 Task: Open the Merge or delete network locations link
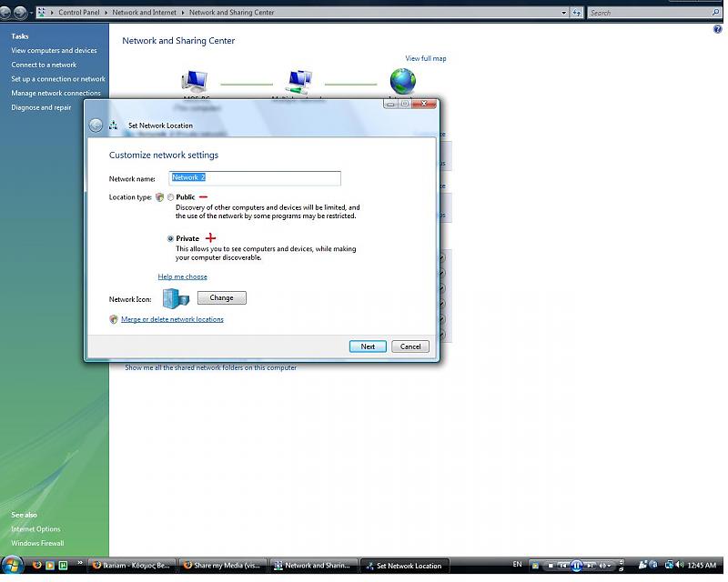point(172,319)
